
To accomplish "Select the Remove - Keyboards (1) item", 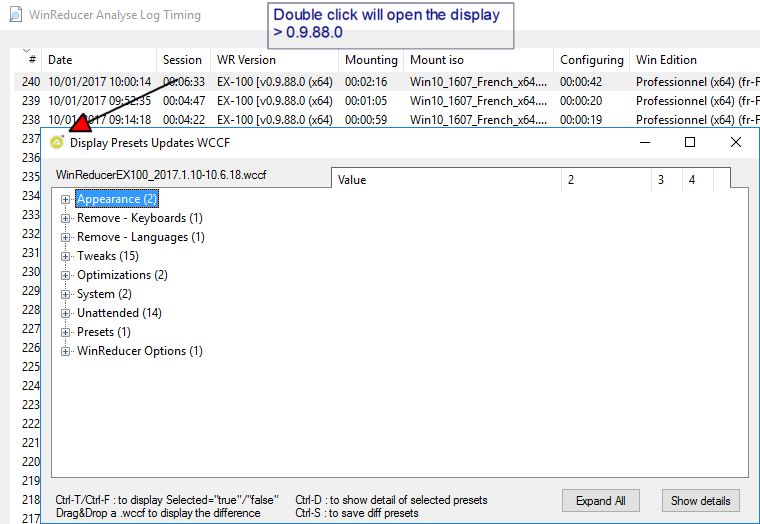I will (x=140, y=218).
